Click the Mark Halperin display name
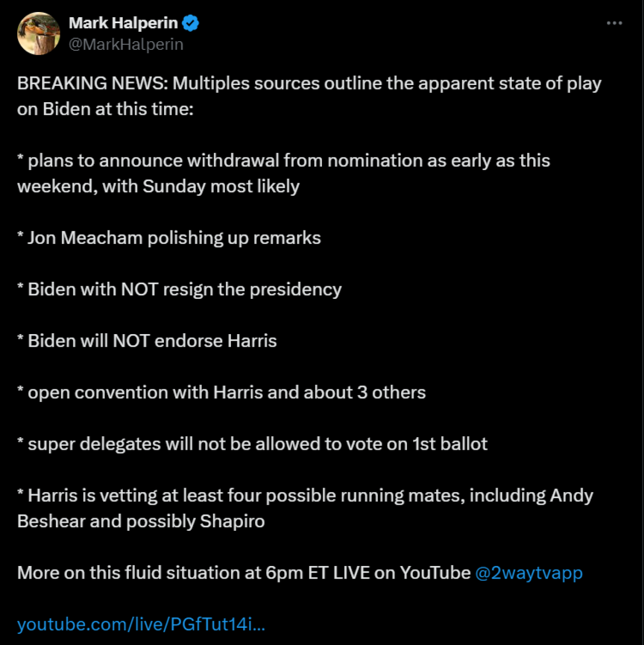The height and width of the screenshot is (645, 644). click(x=123, y=23)
